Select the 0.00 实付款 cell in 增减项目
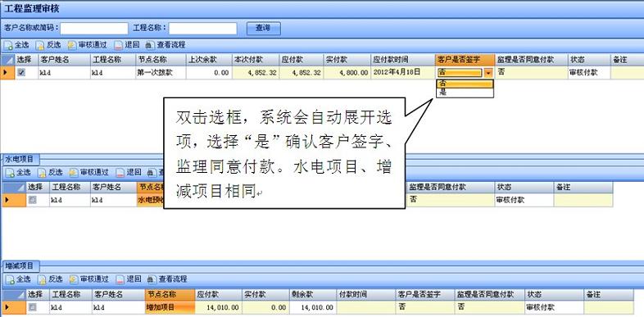The image size is (644, 317). click(x=265, y=307)
